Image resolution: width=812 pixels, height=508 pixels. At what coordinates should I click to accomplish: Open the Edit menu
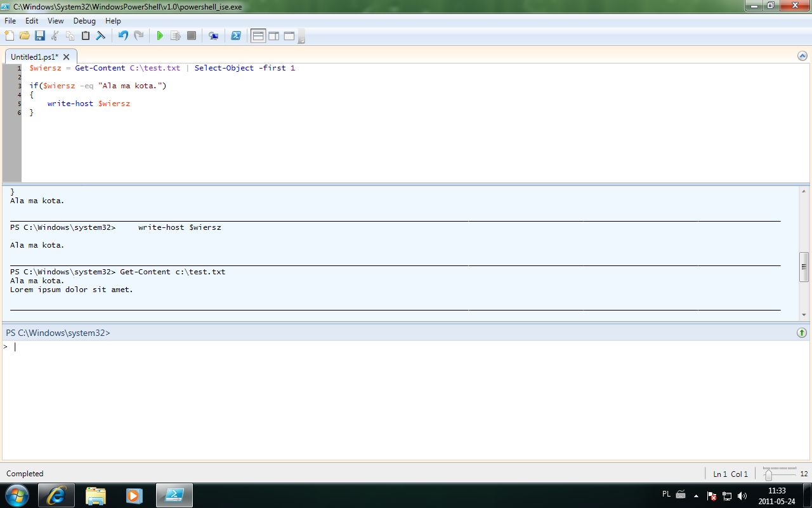pos(32,21)
